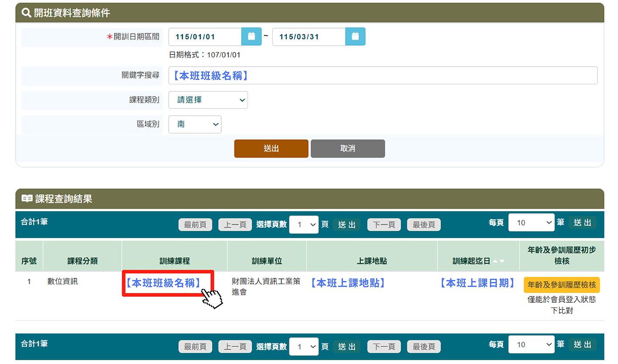Open the 每頁 records-per-page dropdown

click(531, 222)
